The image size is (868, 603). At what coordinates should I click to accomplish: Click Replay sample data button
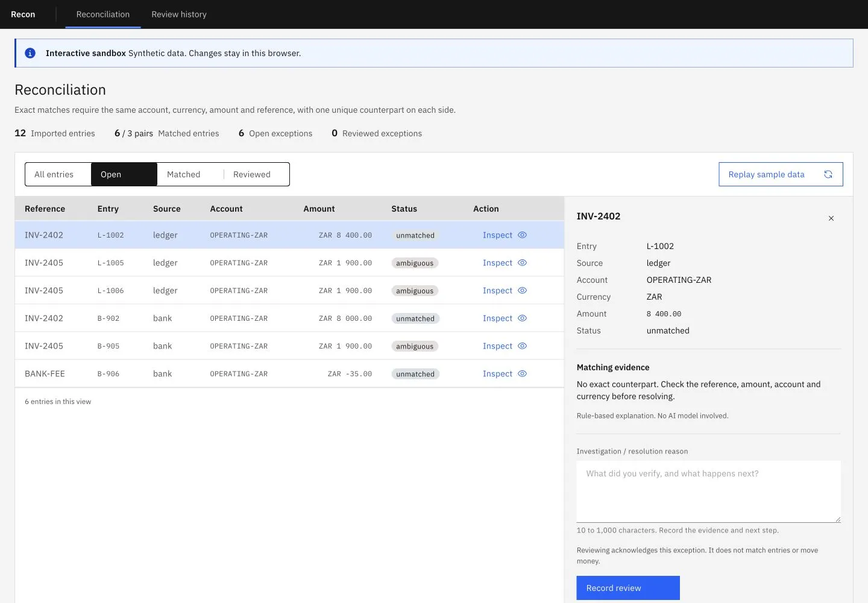(x=781, y=174)
